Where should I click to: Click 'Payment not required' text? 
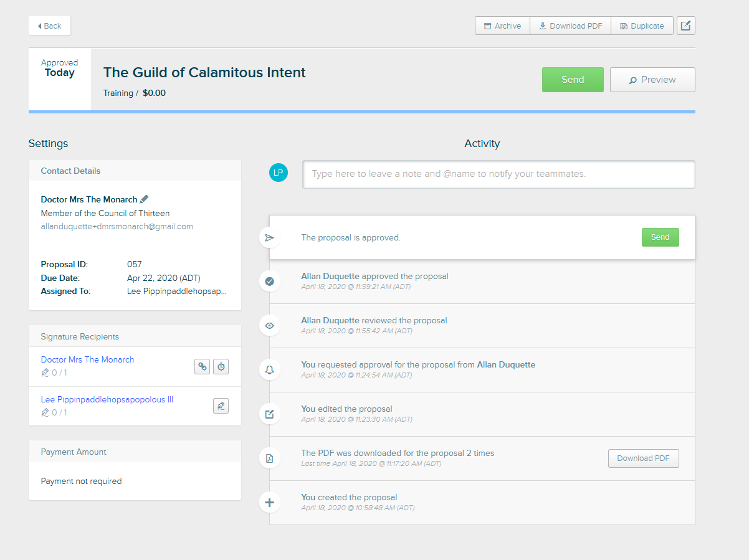82,481
